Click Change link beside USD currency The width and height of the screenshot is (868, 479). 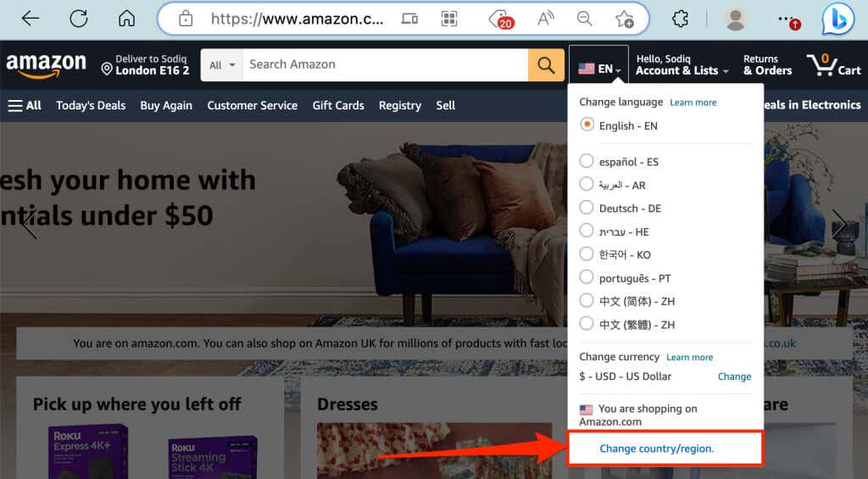[735, 376]
